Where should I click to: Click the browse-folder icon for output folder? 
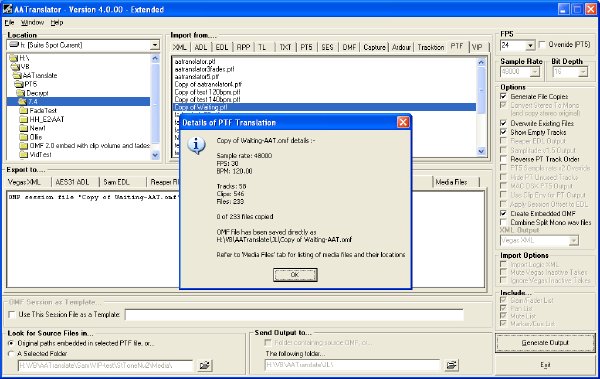click(x=451, y=365)
